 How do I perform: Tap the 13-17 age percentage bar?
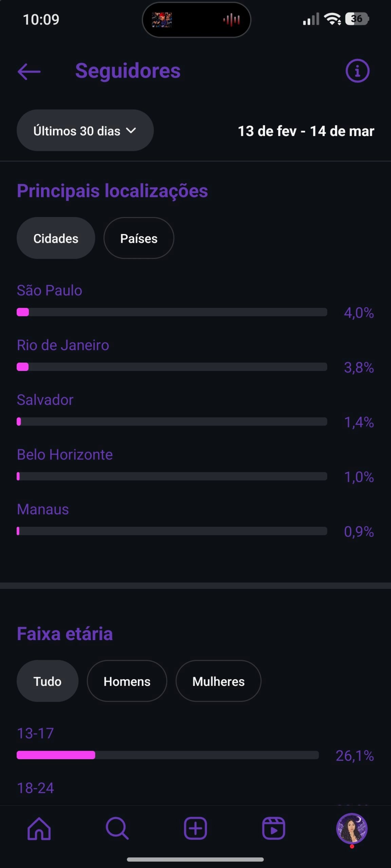point(168,755)
